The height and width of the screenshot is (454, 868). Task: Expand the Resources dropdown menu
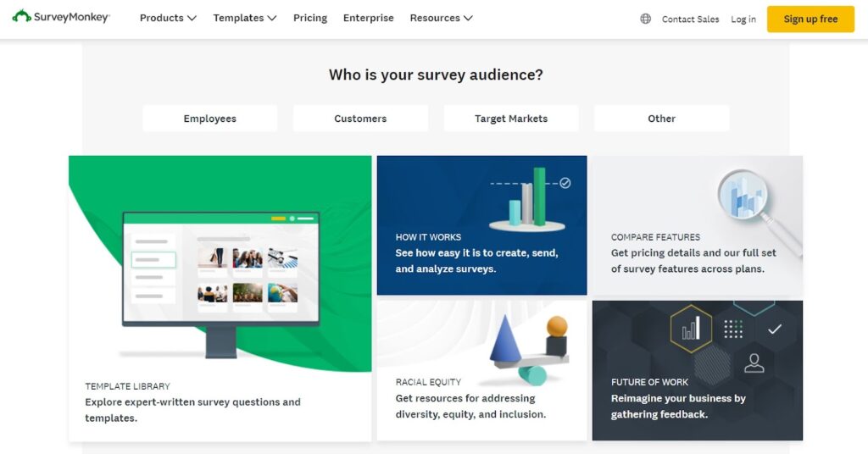(441, 18)
